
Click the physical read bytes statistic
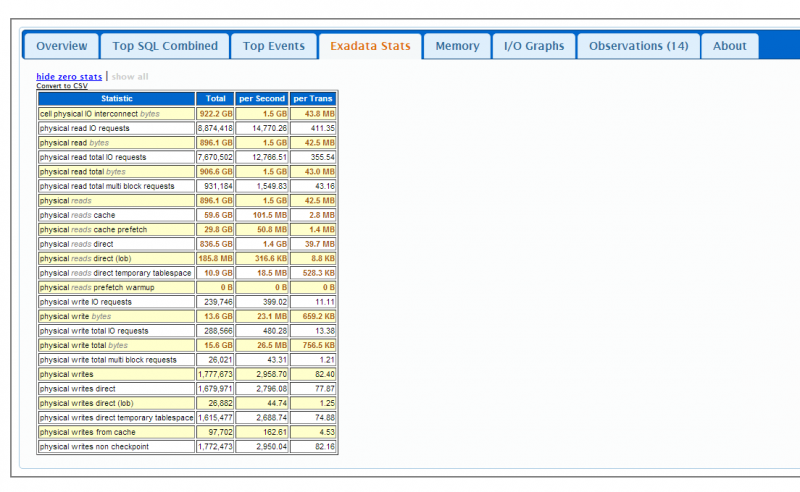pos(74,143)
